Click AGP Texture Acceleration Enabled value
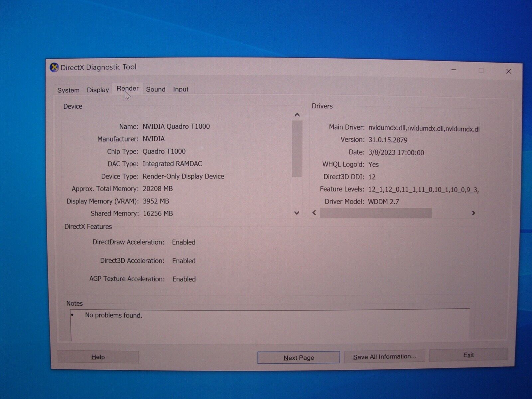Viewport: 532px width, 399px height. (x=184, y=279)
